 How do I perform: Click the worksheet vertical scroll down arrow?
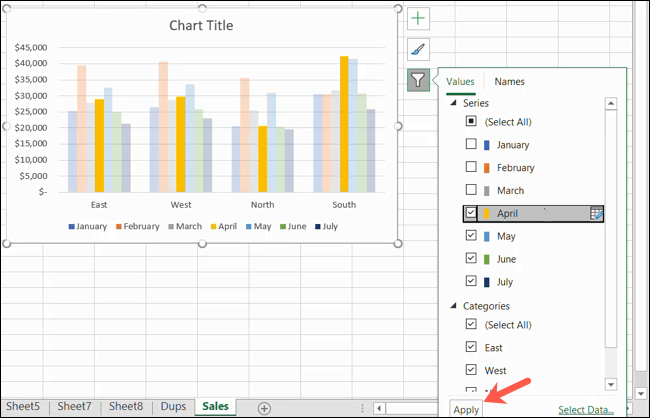click(641, 393)
